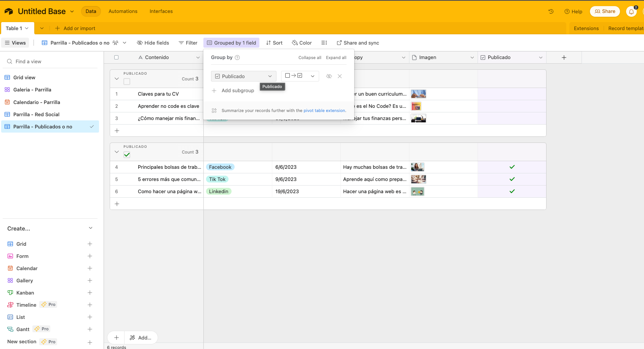Screen dimensions: 644x349
Task: Open Calendario - Parrilla view
Action: click(x=37, y=102)
